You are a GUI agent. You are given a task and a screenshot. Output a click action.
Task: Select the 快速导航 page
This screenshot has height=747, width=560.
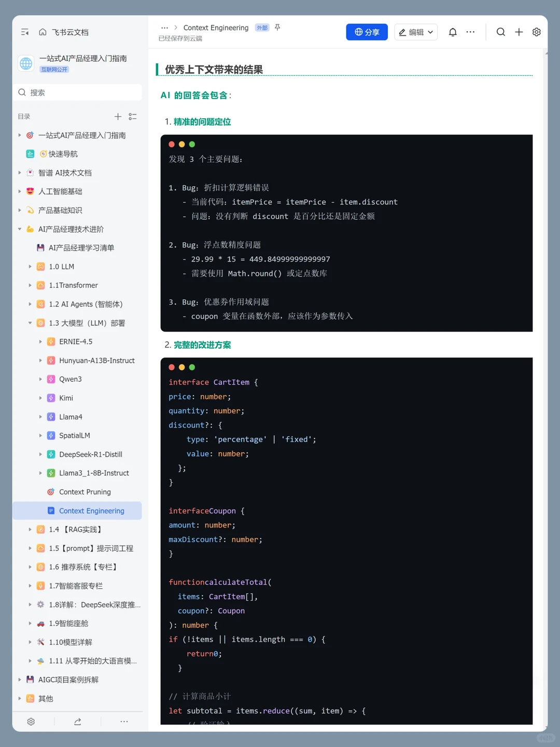[63, 154]
